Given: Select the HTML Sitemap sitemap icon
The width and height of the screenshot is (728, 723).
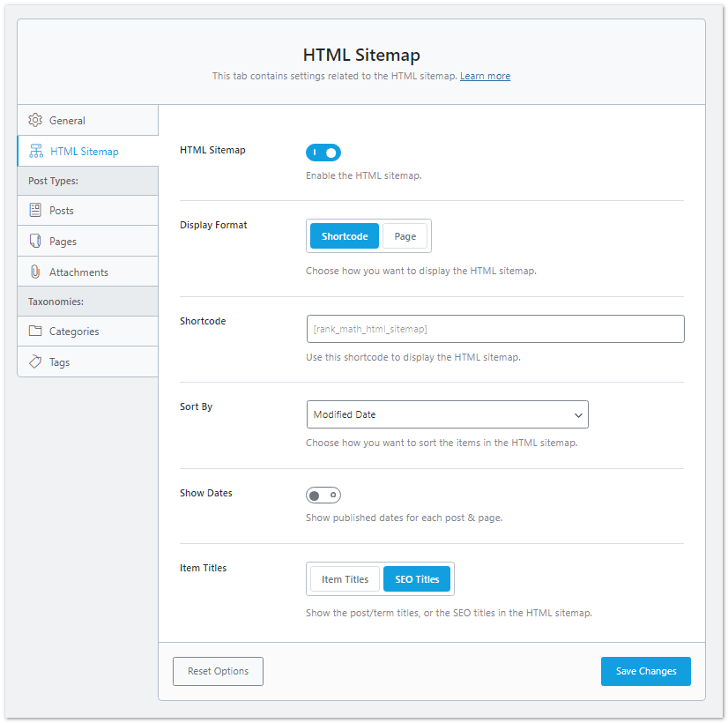Looking at the screenshot, I should point(36,150).
